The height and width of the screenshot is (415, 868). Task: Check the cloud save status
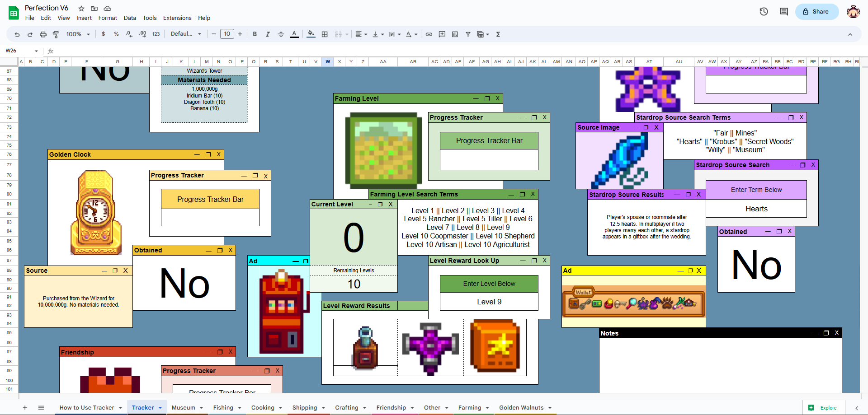[107, 9]
